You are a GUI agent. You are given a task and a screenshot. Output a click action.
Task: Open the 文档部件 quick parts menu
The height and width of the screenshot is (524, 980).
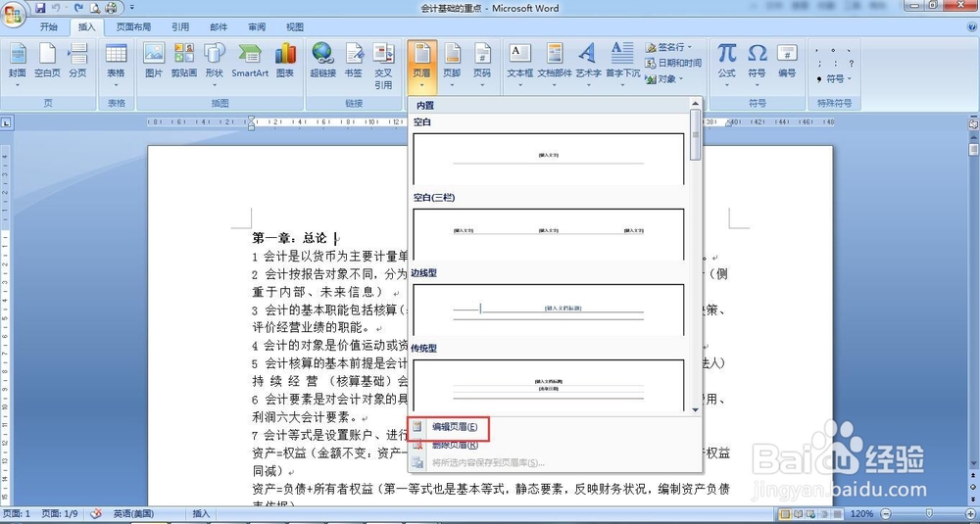click(x=555, y=65)
